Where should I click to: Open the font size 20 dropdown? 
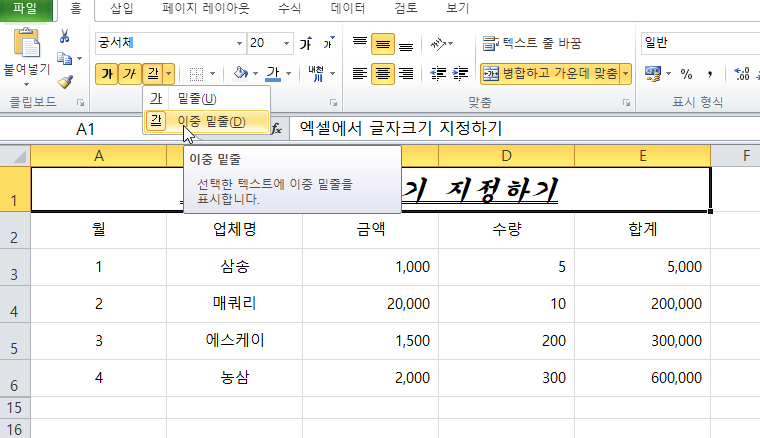pos(286,44)
